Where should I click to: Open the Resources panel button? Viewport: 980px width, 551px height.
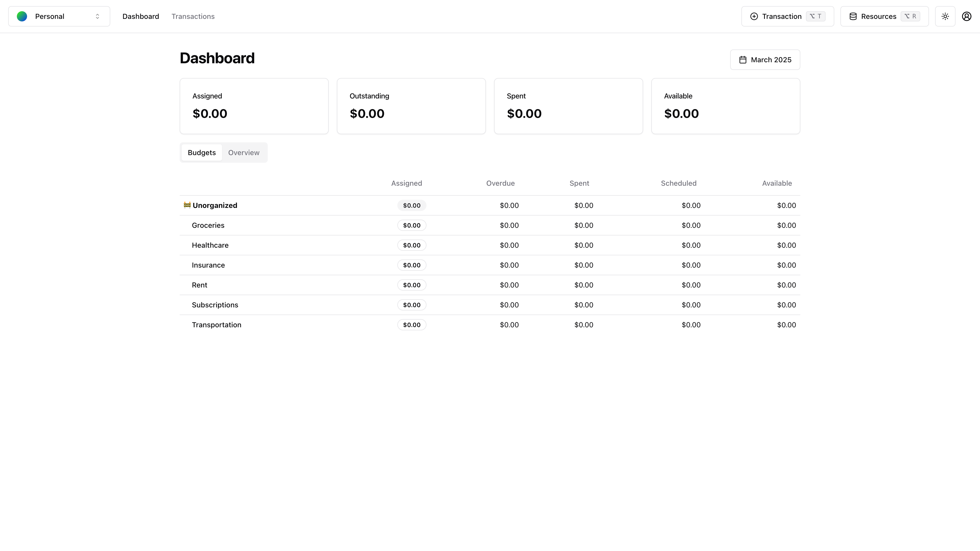(x=885, y=16)
